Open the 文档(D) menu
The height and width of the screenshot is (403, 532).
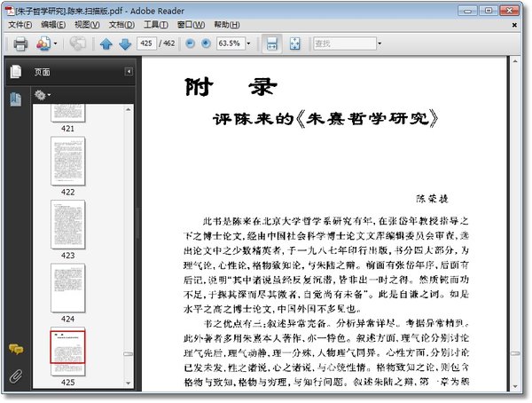coord(121,25)
